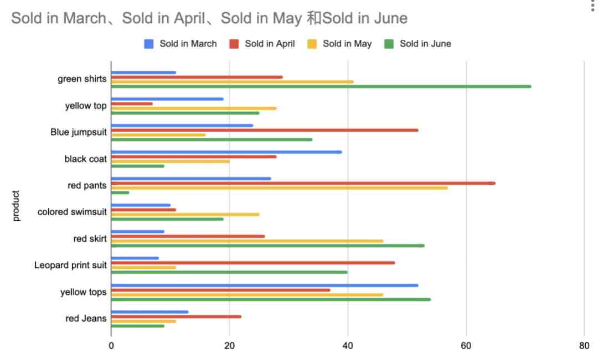Viewport: 598px width, 364px height.
Task: Click the red pants May bar
Action: (x=280, y=188)
